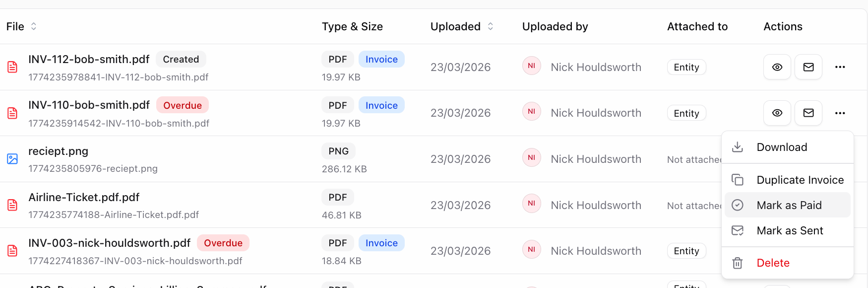Screen dimensions: 868x288
Task: Preview INV-110-bob-smith.pdf with eye icon
Action: (x=777, y=113)
